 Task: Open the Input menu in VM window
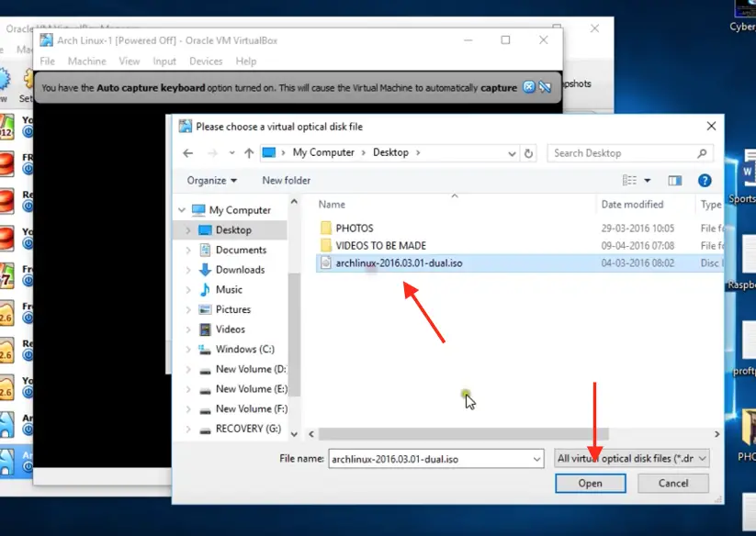coord(164,61)
